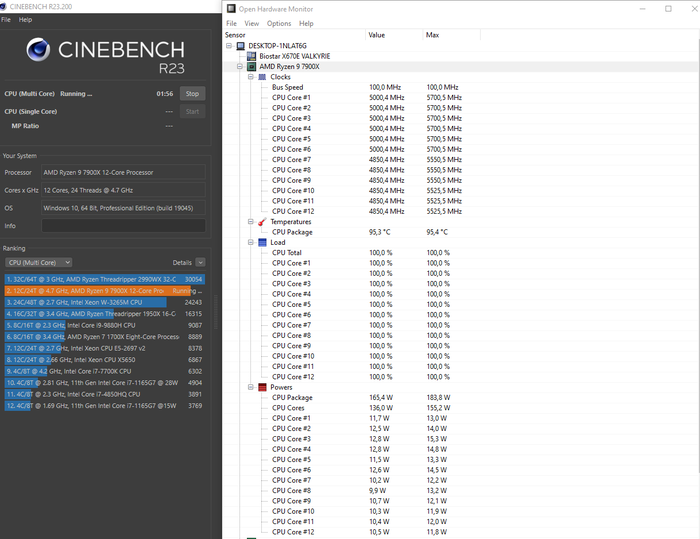Collapse the Load section
Screen dimensions: 700x539
(251, 242)
